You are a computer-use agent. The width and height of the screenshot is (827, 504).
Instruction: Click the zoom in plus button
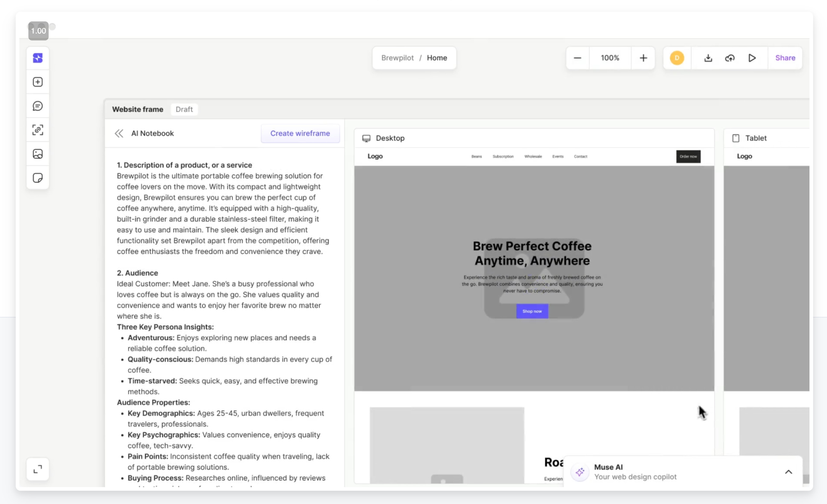[x=643, y=58]
